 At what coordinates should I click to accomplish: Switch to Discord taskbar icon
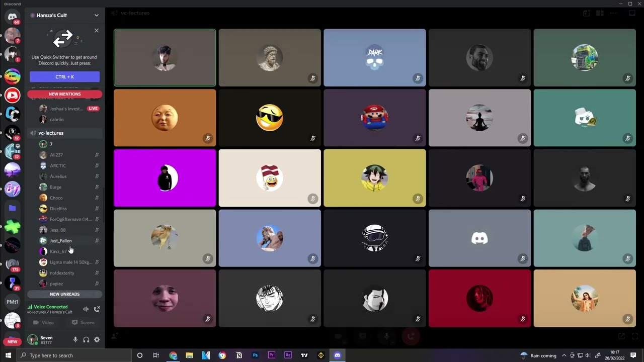click(337, 355)
